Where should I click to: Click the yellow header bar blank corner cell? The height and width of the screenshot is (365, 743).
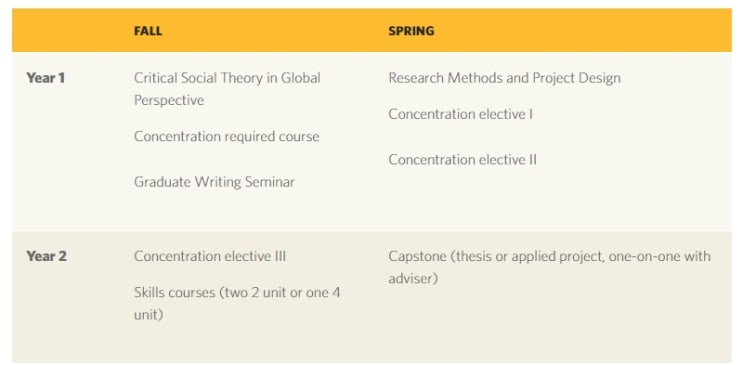(x=66, y=30)
